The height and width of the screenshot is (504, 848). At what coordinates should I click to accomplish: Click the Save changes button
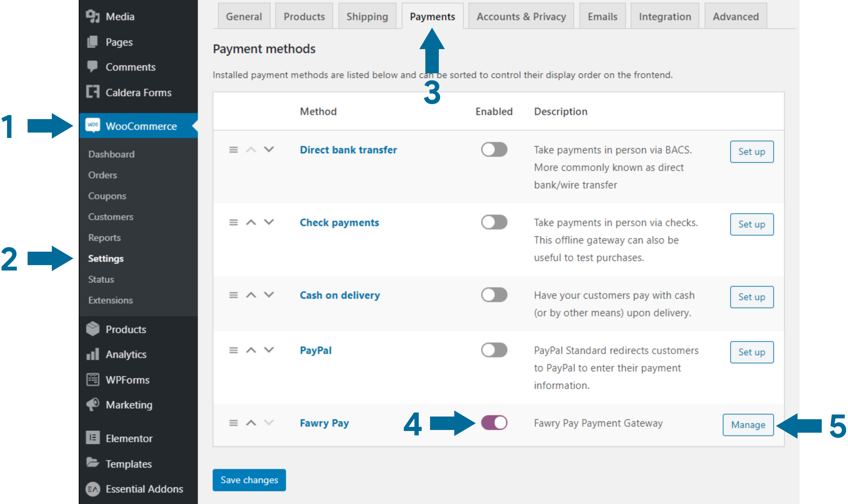[249, 479]
